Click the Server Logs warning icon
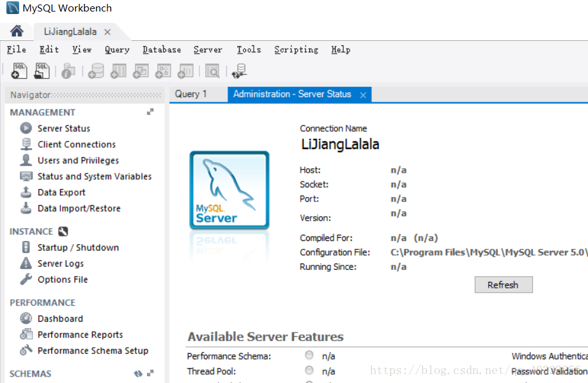588x383 pixels. [x=26, y=263]
